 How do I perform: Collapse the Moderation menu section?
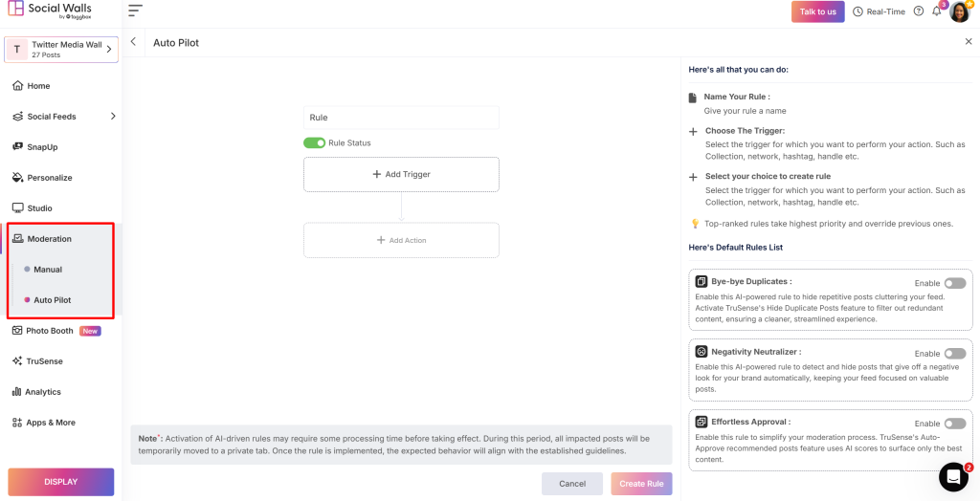(x=50, y=239)
